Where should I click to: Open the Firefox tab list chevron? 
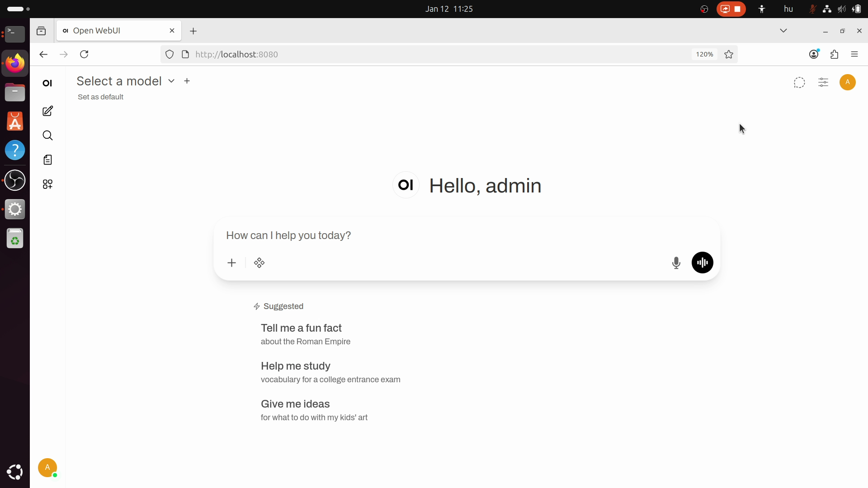[x=783, y=30]
